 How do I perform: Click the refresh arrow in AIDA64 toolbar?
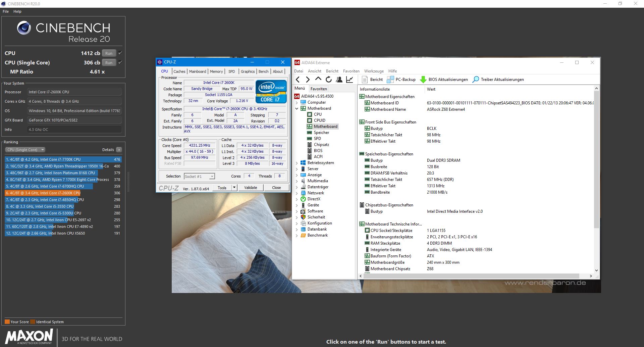328,79
